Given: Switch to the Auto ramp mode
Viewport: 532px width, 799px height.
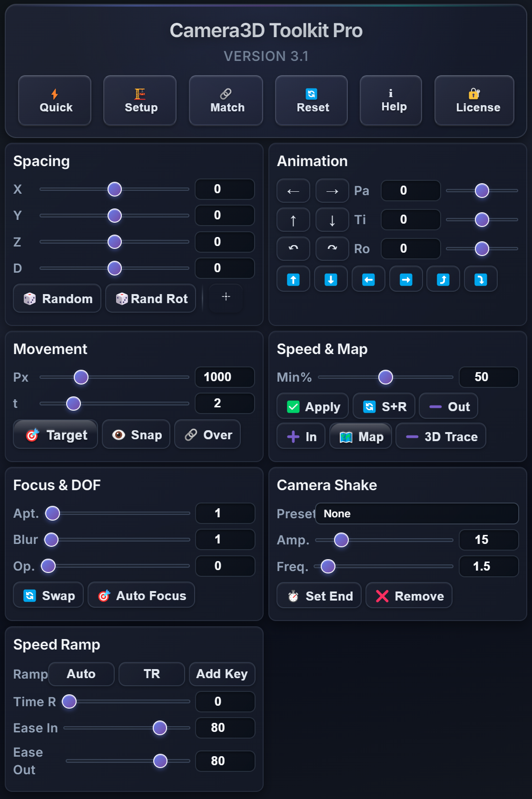Looking at the screenshot, I should point(81,674).
